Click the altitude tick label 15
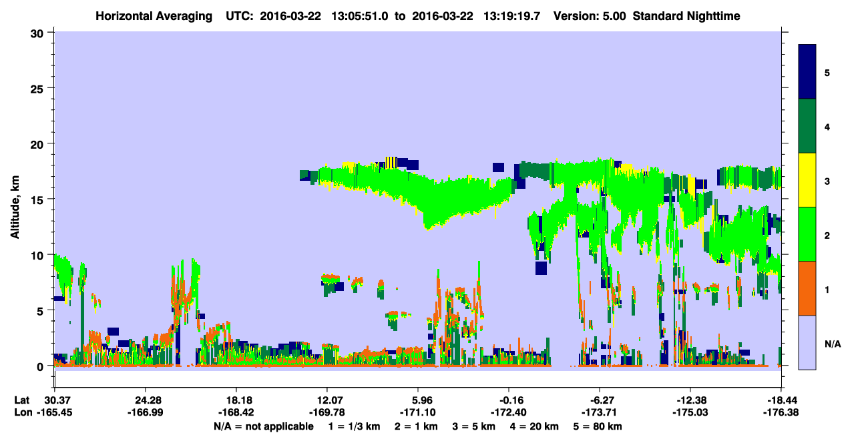The height and width of the screenshot is (445, 868). point(39,199)
